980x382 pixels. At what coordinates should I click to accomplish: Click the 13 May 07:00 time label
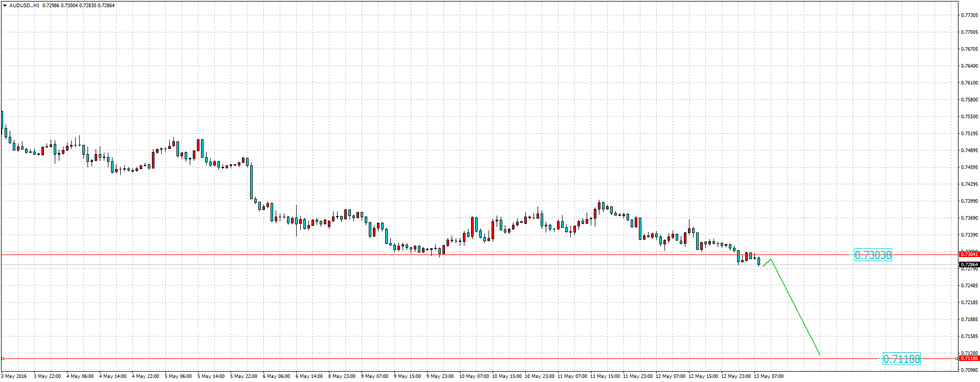pos(769,376)
